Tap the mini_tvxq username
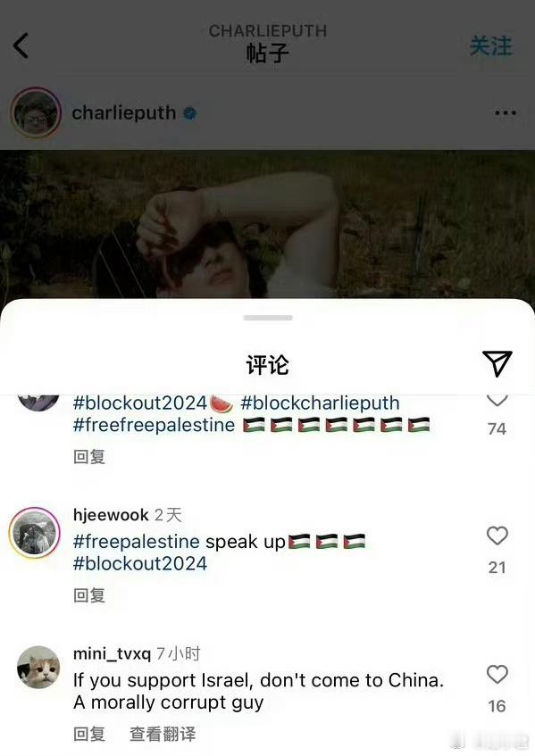This screenshot has width=535, height=756. (112, 653)
